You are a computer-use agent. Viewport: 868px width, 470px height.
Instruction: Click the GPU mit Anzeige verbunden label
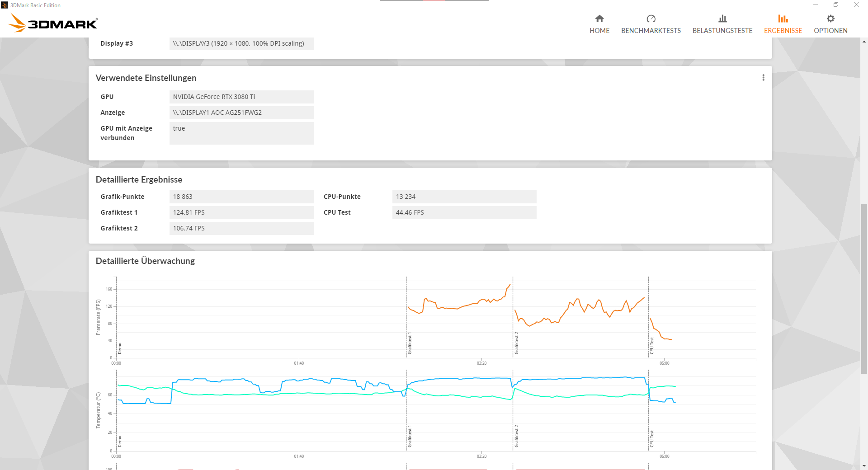127,133
